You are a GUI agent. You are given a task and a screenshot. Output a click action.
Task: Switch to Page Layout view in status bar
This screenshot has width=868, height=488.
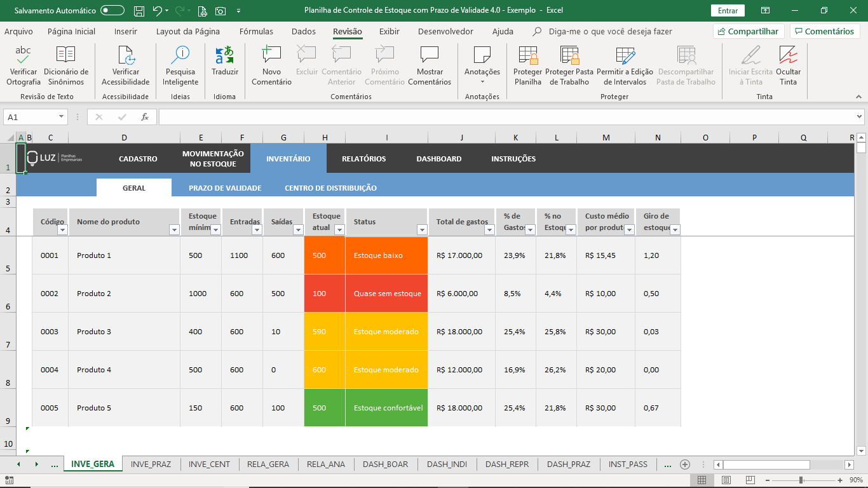tap(726, 480)
